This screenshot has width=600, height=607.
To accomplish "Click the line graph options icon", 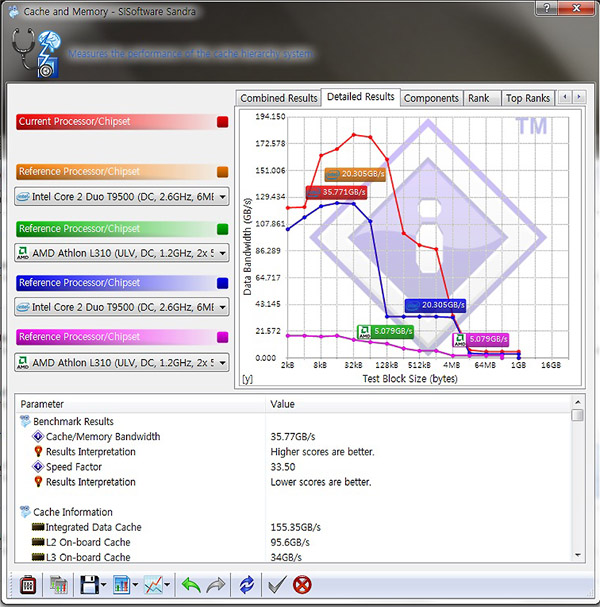I will (x=153, y=585).
